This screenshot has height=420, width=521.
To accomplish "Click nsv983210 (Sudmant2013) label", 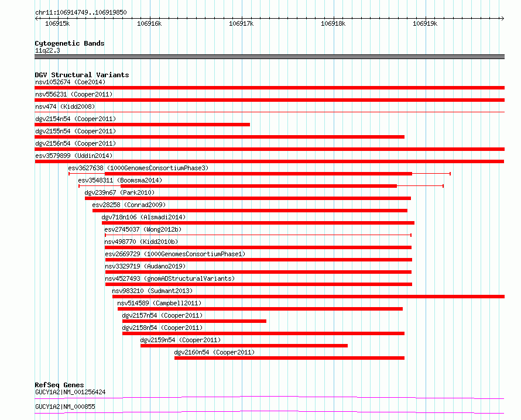I will tap(152, 291).
